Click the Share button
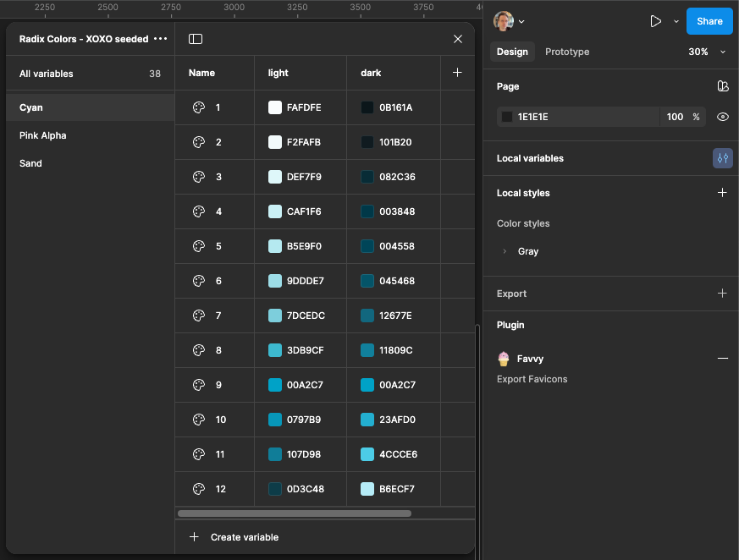739x560 pixels. [709, 21]
